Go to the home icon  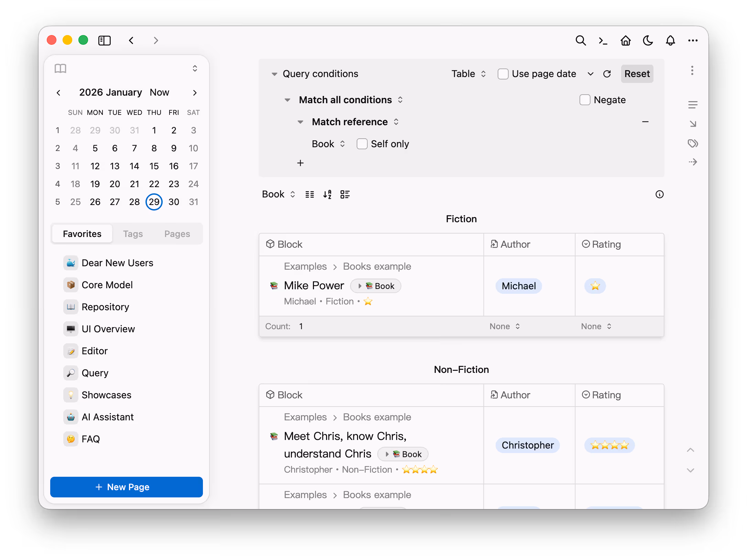pos(626,41)
